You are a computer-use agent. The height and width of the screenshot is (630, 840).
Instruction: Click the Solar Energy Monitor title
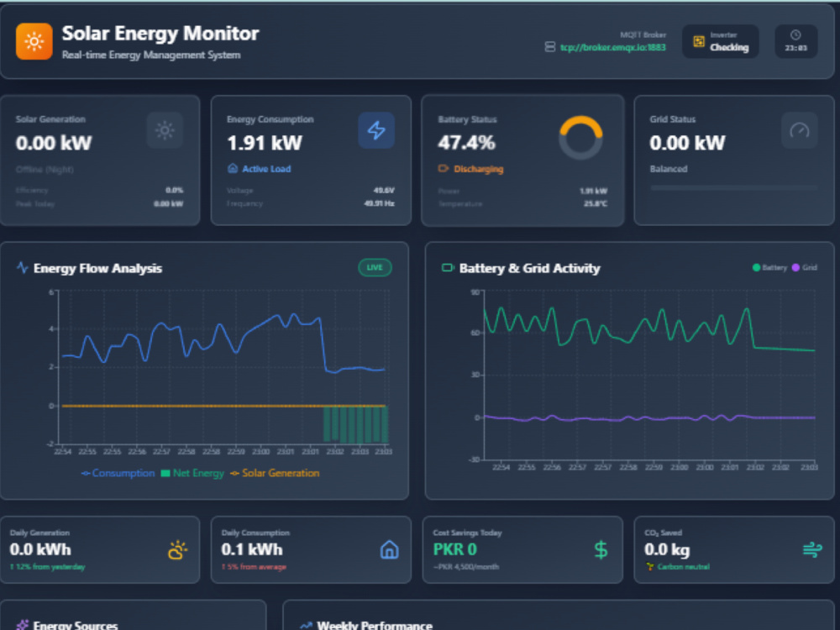click(160, 34)
